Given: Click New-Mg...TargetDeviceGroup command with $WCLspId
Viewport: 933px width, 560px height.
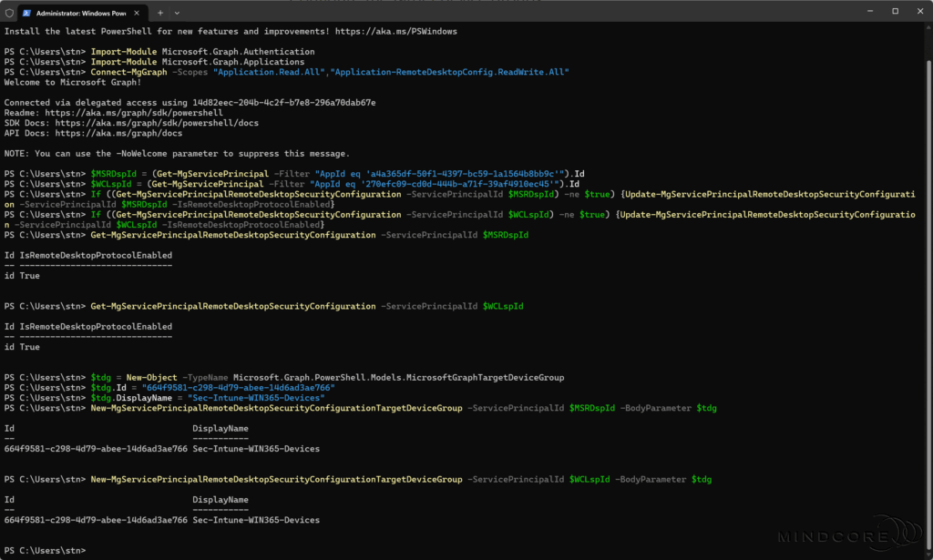Looking at the screenshot, I should 401,479.
